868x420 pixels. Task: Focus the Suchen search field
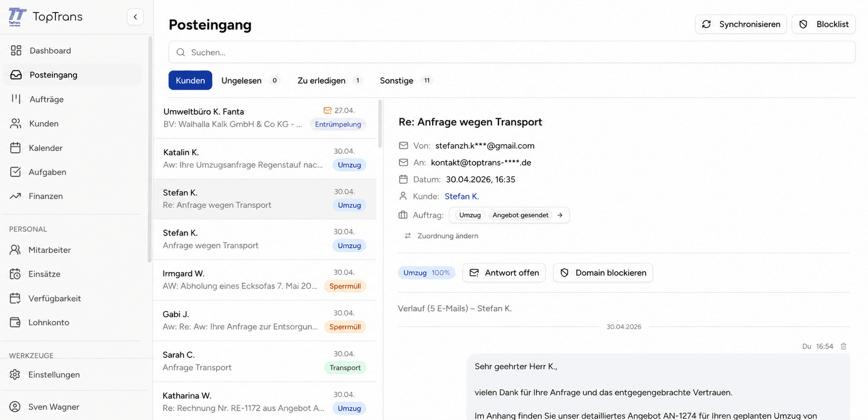click(512, 52)
